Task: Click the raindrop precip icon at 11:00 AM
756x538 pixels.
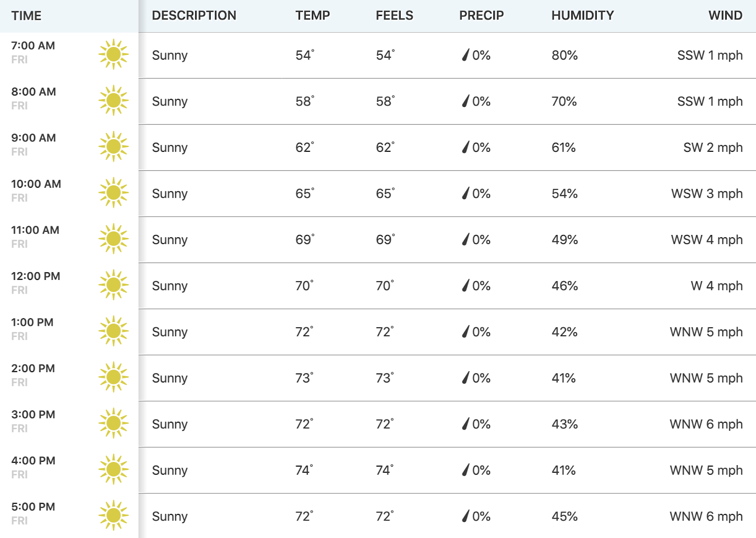Action: 466,239
